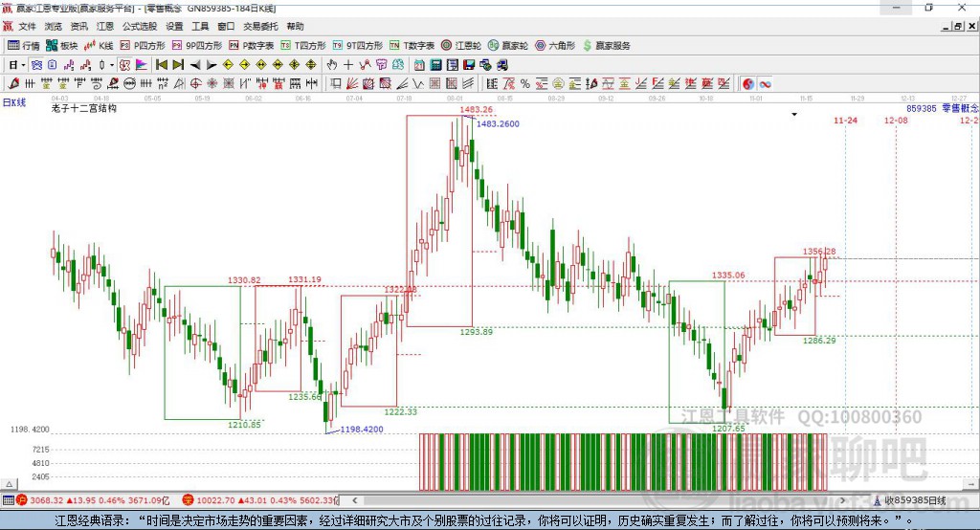Open the 行情 market quotes view

23,46
